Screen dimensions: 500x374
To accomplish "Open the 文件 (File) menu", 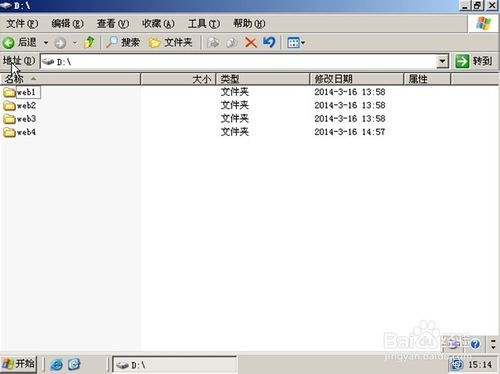I will [22, 23].
